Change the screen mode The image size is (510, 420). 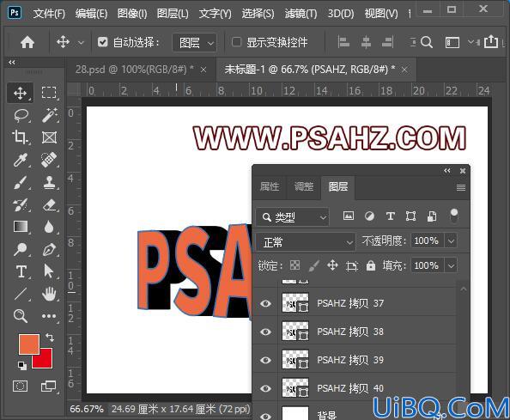(49, 387)
